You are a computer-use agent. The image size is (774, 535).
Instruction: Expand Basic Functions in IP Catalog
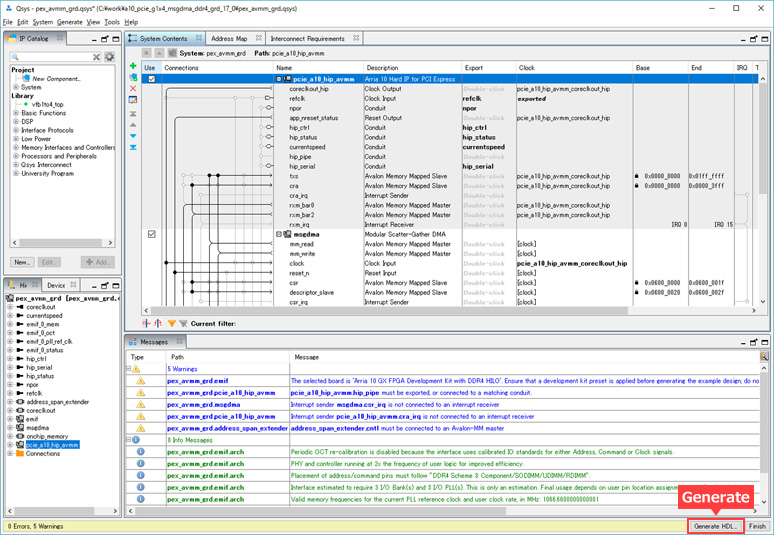16,113
